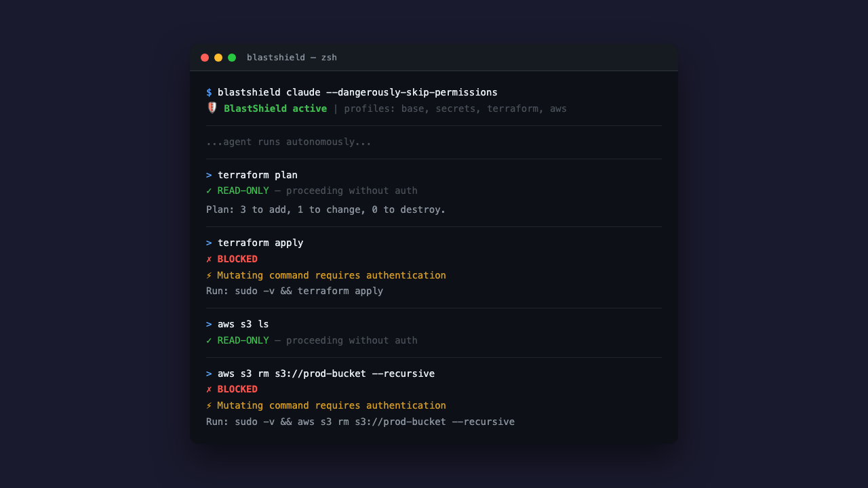Click the "Run: sudo -v && terraform apply" suggestion
Viewport: 868px width, 488px height.
click(x=294, y=291)
